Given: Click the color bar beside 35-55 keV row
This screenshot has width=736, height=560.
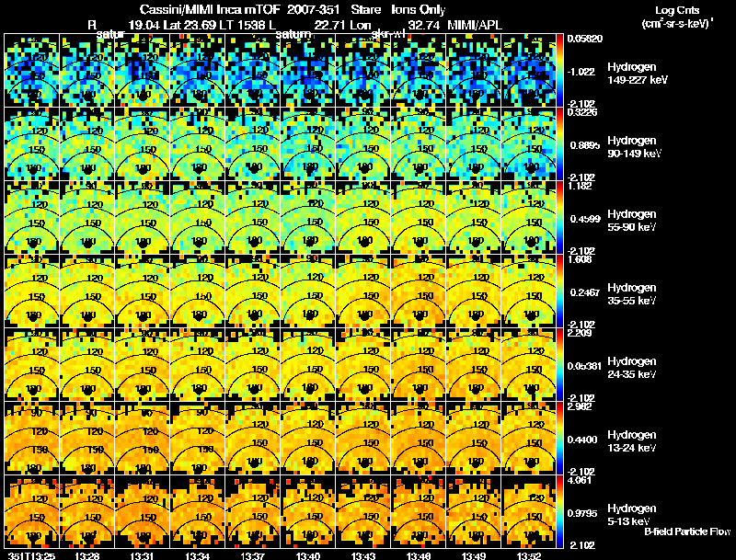Looking at the screenshot, I should point(559,291).
